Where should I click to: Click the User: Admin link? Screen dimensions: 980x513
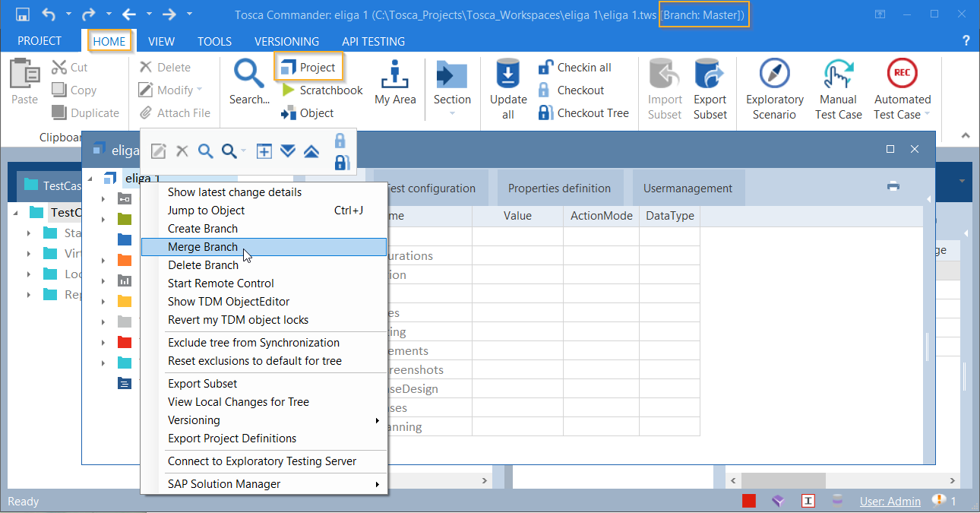point(890,502)
